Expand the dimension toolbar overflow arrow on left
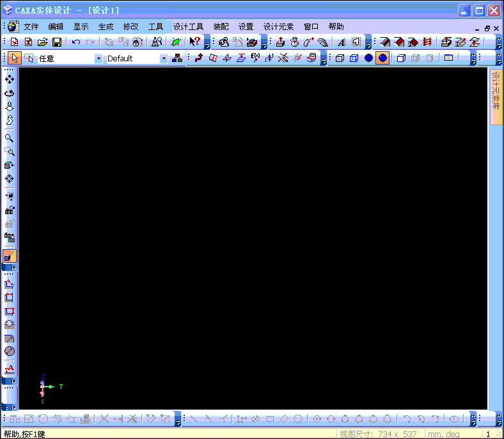 pyautogui.click(x=10, y=381)
